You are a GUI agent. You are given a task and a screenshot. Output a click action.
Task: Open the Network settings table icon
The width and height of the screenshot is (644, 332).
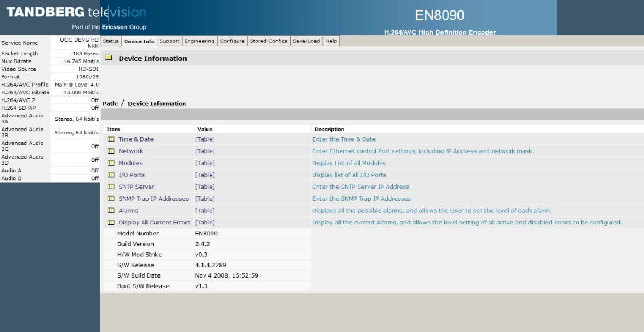coord(111,151)
